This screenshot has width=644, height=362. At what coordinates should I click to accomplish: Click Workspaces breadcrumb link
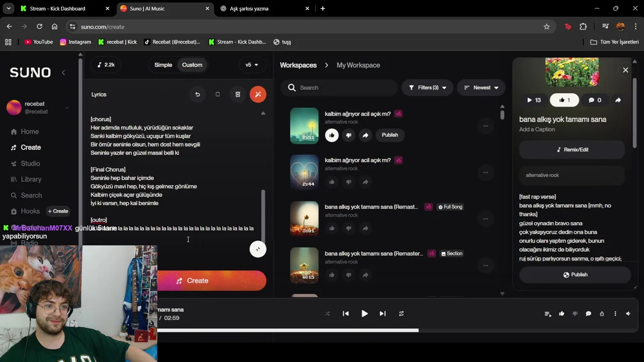tap(298, 65)
